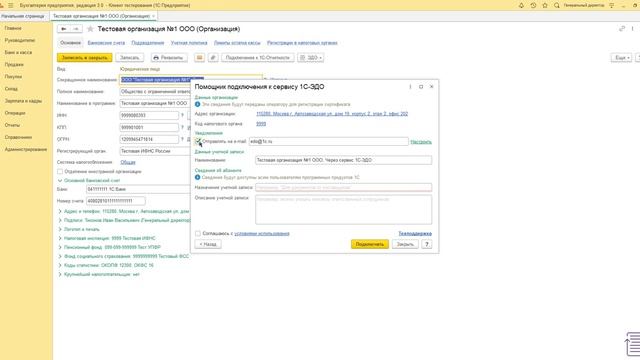Image resolution: width=640 pixels, height=360 pixels.
Task: Click the question mark next to ИНН field
Action: click(x=182, y=116)
